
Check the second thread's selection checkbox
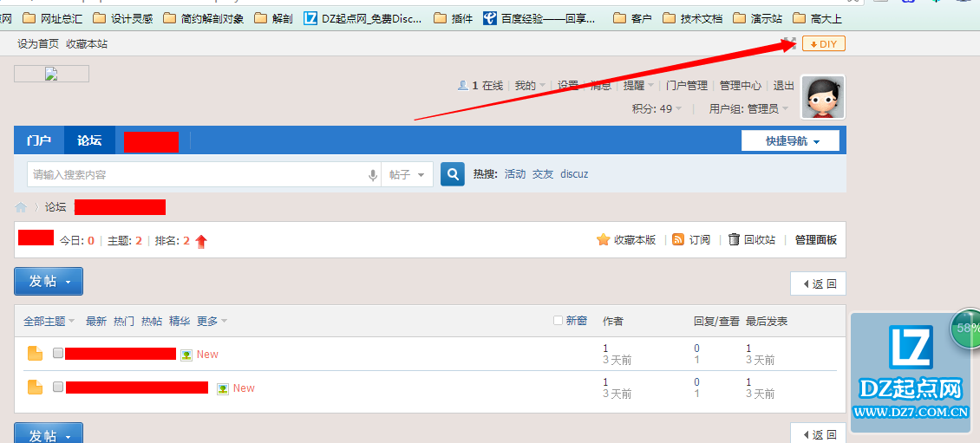58,388
